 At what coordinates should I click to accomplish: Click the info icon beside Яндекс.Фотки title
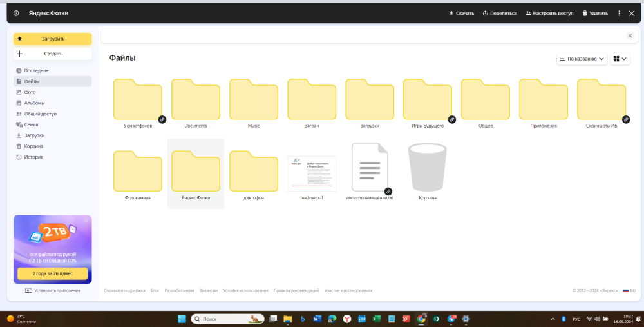click(x=16, y=13)
